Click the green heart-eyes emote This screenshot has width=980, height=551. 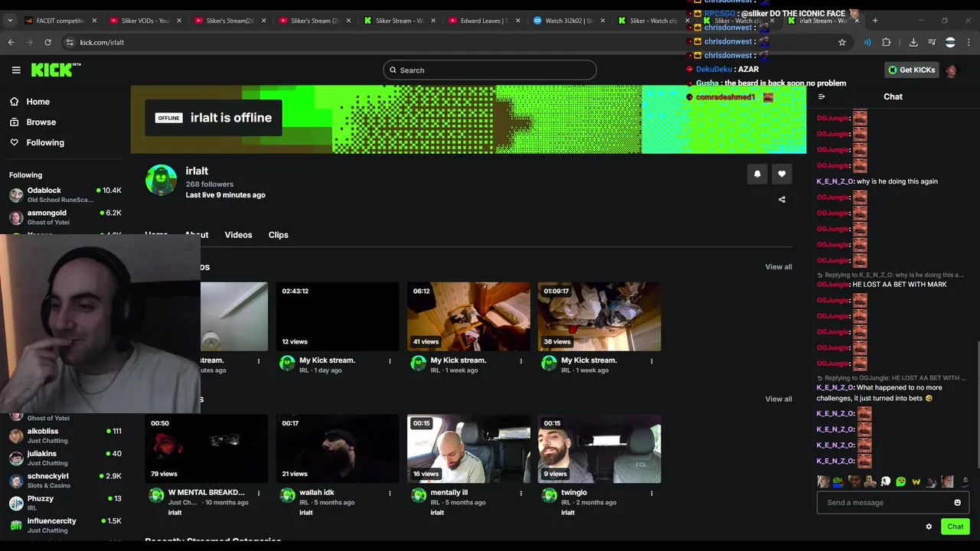tap(900, 481)
